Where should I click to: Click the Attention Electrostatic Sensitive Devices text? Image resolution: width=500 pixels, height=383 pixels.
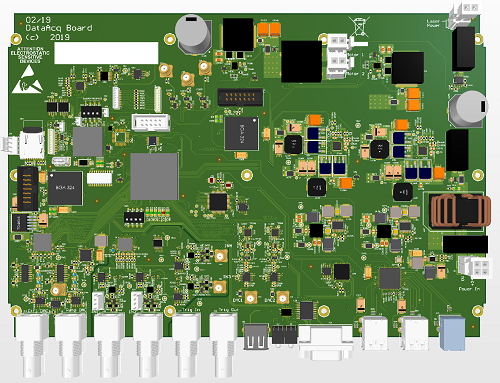click(30, 55)
